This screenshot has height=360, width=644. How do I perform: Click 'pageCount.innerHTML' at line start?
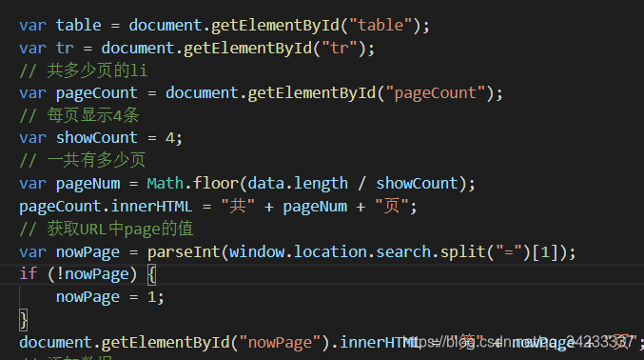pos(106,207)
